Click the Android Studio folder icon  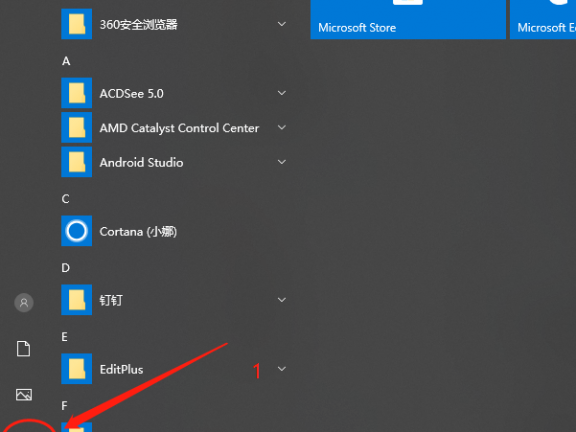coord(76,162)
